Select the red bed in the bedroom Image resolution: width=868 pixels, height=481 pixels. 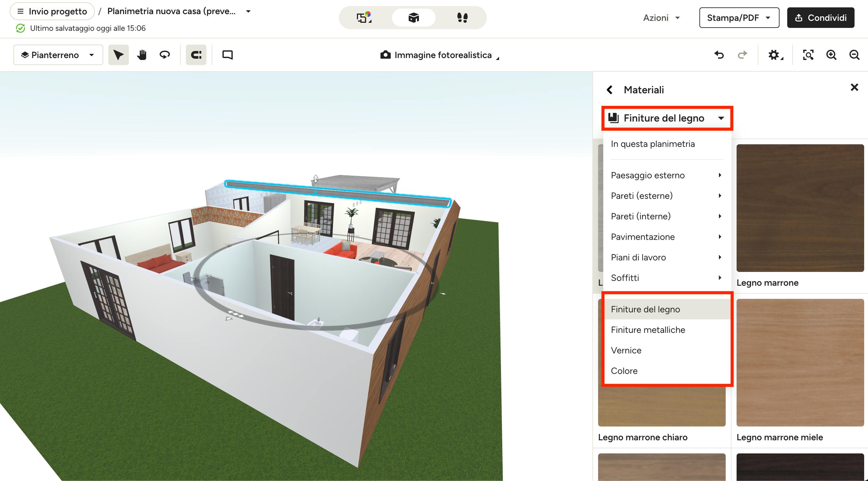(159, 264)
